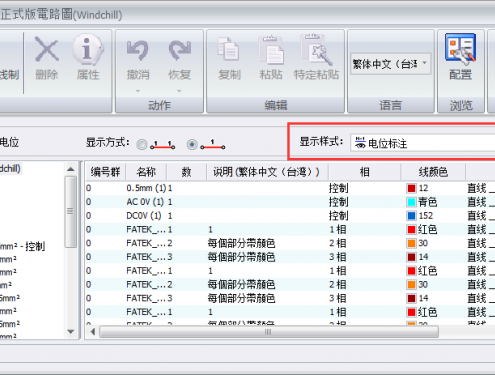Click the cyan 青色 color swatch

(x=412, y=202)
